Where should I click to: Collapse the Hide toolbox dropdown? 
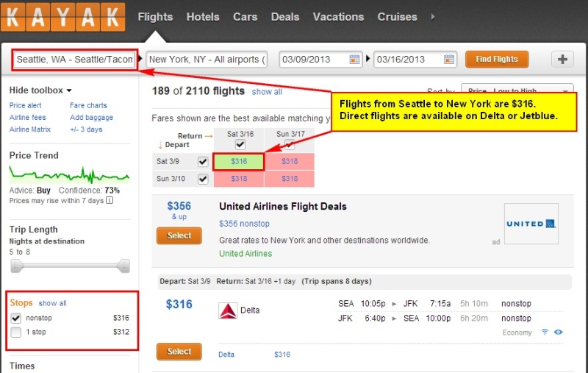click(40, 90)
